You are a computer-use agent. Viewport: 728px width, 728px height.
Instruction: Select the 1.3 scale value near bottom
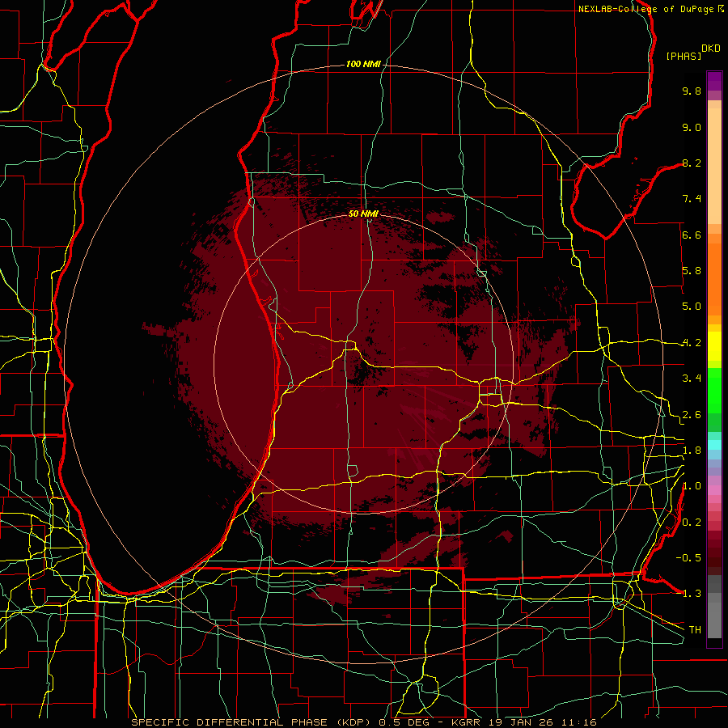(x=692, y=594)
